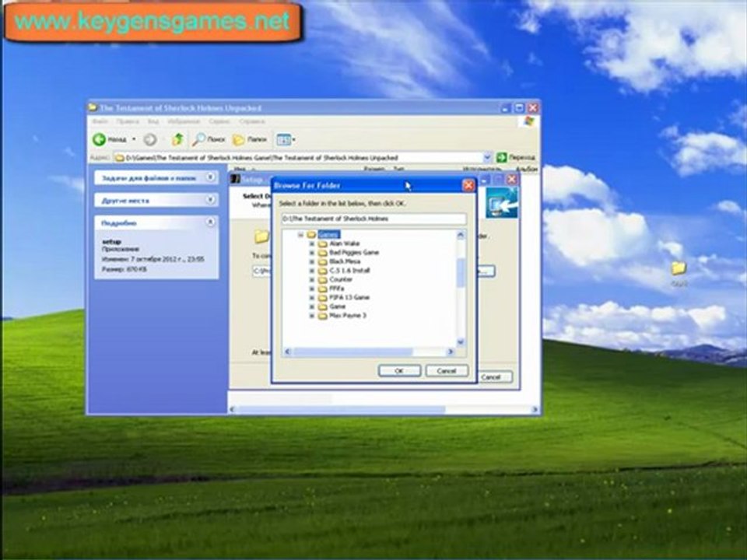This screenshot has width=747, height=560.
Task: Expand the C.S 1.6 Install folder node
Action: (311, 271)
